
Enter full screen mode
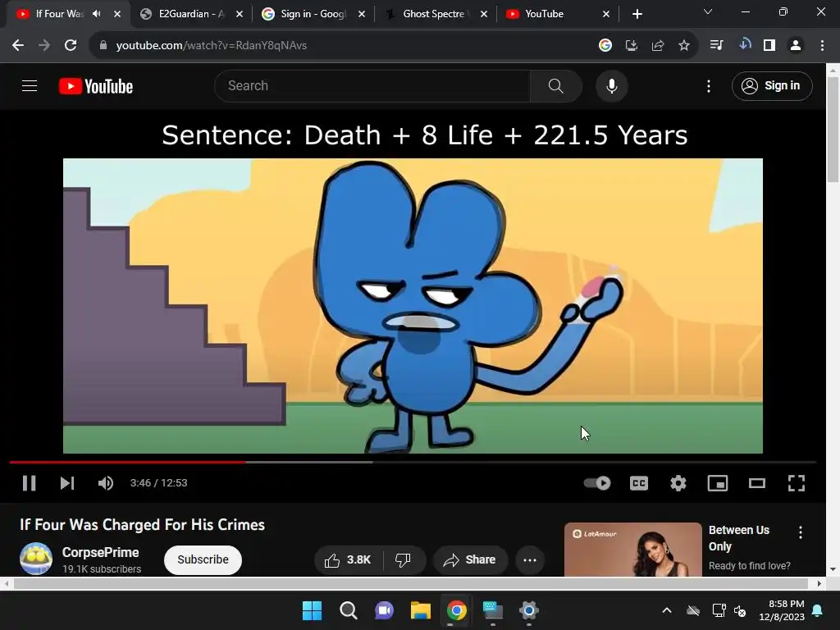pyautogui.click(x=796, y=483)
